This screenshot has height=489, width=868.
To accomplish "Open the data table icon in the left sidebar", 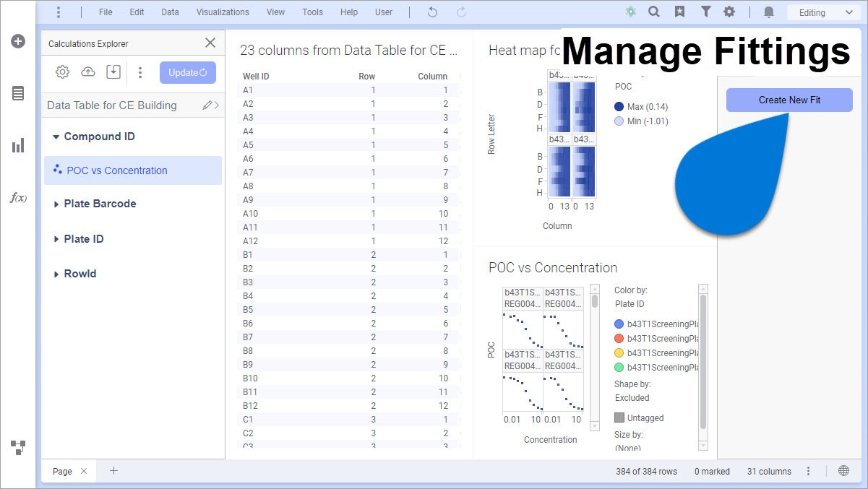I will 18,93.
